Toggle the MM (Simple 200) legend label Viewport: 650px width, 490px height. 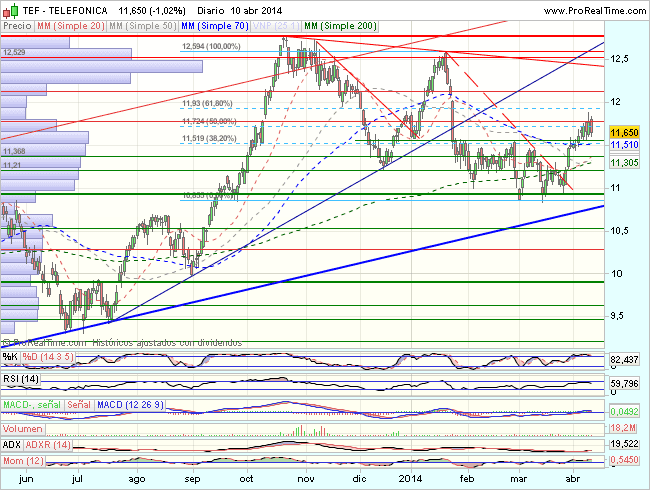click(340, 26)
